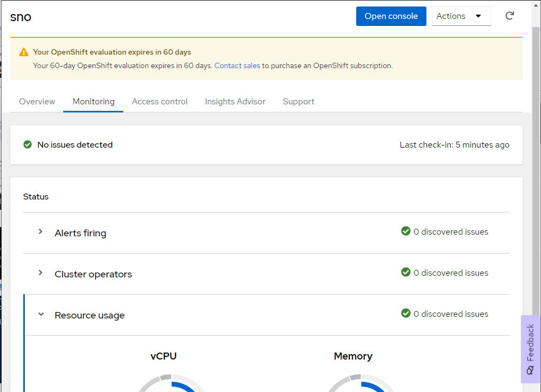Click 'Last check-in: 5 minutes ago' text

pos(455,145)
